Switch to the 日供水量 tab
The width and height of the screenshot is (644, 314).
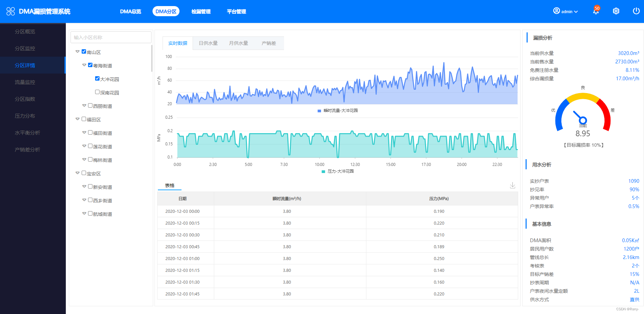[208, 43]
